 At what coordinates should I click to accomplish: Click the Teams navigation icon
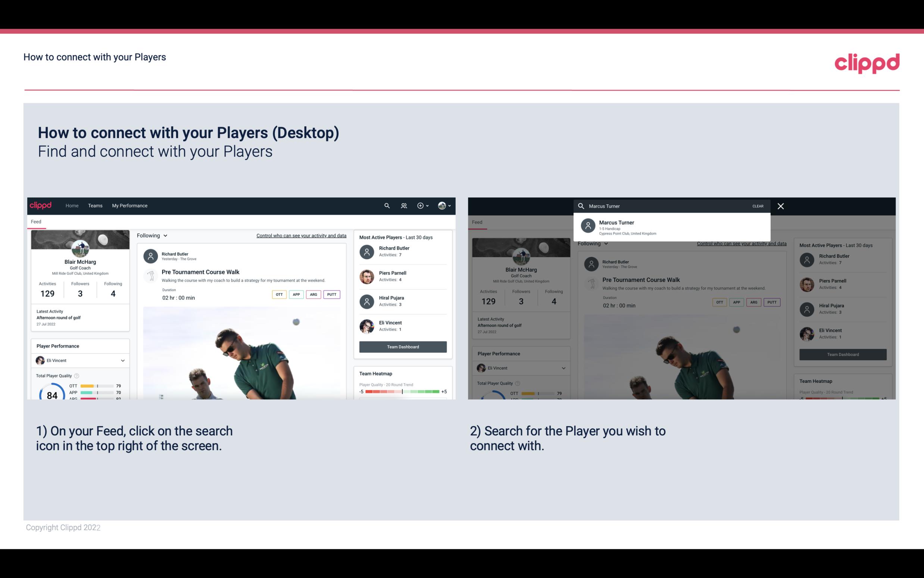pos(95,205)
